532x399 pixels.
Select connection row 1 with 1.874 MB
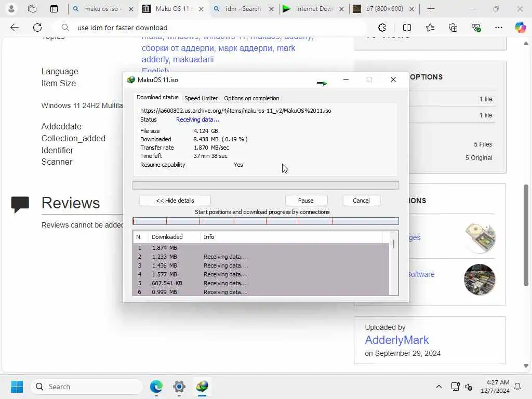pos(261,248)
